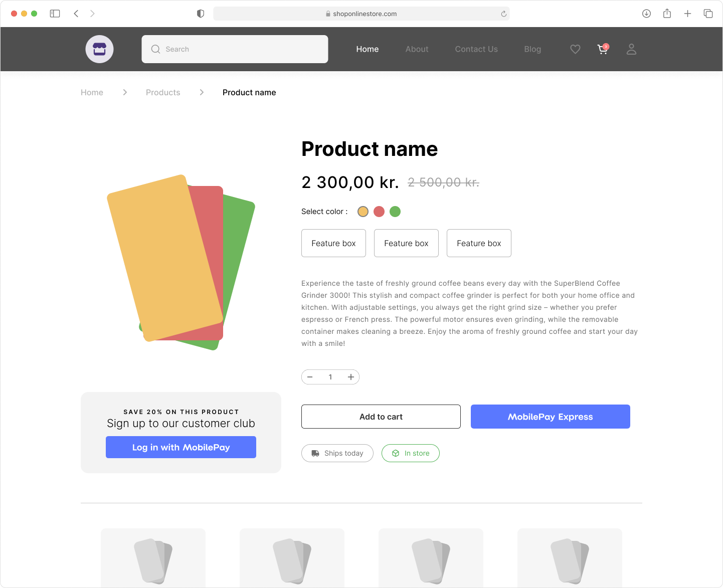The width and height of the screenshot is (723, 588).
Task: Click the chevron after Home breadcrumb
Action: 124,92
